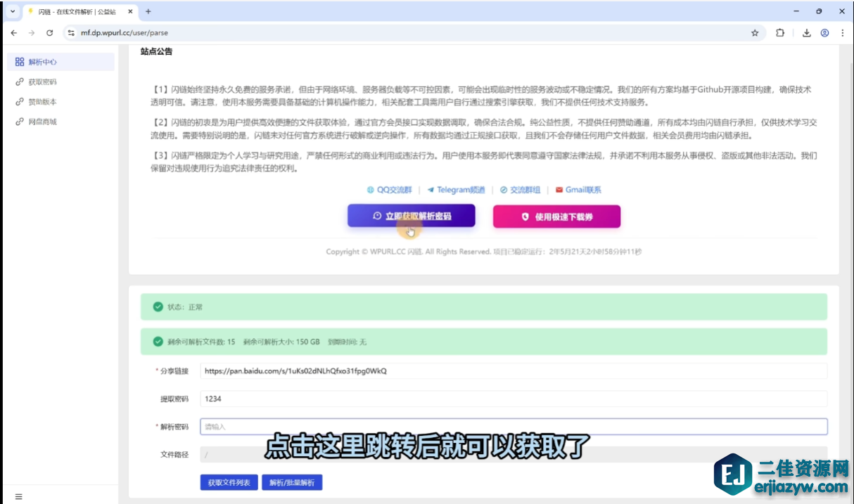Click the circle icon before 交流群组
This screenshot has width=854, height=504.
[x=503, y=189]
